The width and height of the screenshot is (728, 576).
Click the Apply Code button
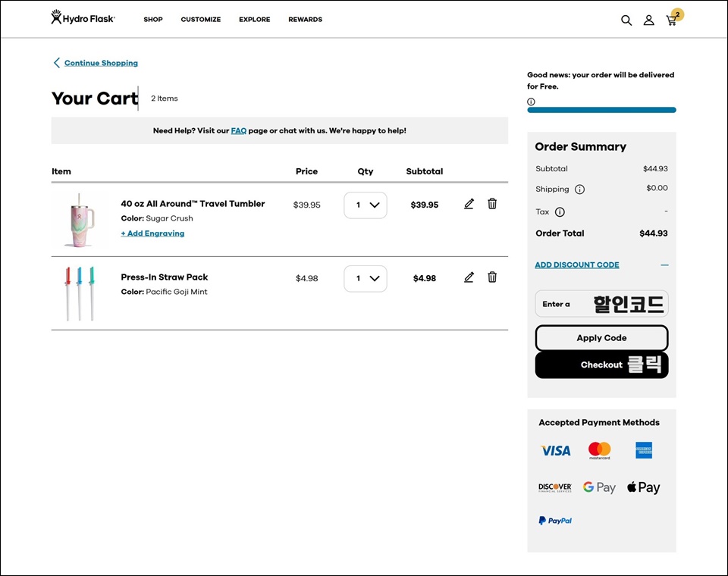click(601, 338)
